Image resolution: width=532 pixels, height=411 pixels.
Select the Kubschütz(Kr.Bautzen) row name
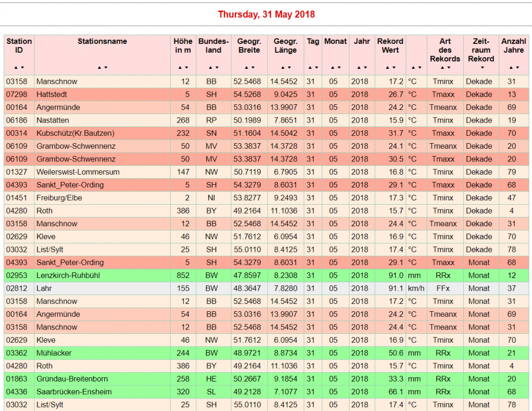[x=75, y=133]
